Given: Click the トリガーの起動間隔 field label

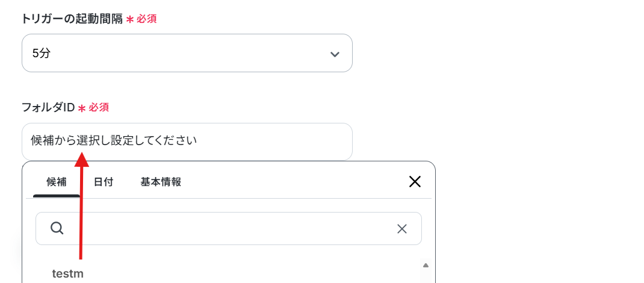Looking at the screenshot, I should tap(72, 19).
